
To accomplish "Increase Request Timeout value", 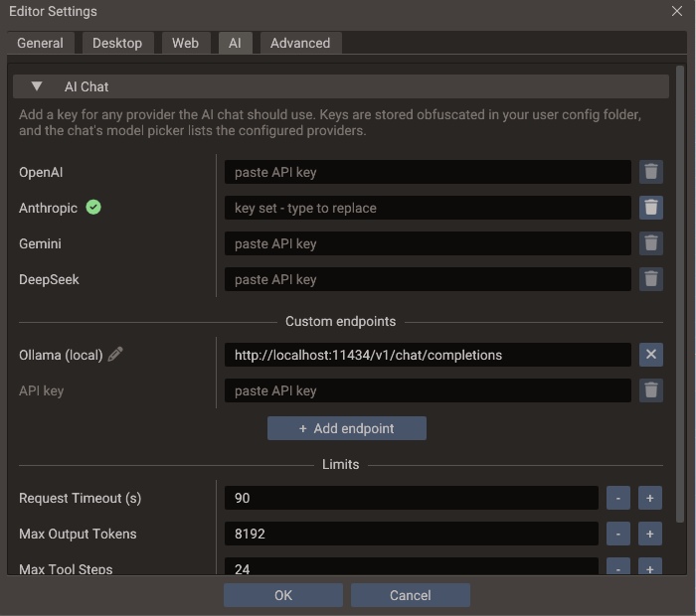I will point(650,498).
